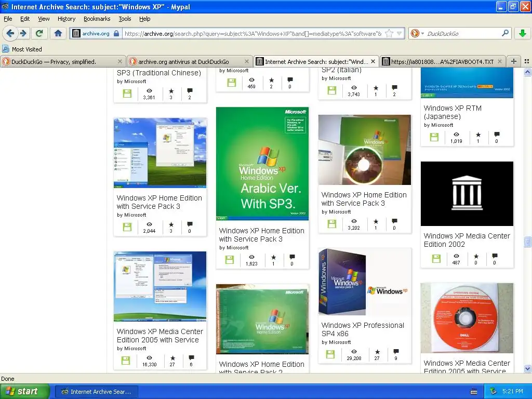
Task: Click the DuckDuckGo search input field
Action: [x=463, y=33]
